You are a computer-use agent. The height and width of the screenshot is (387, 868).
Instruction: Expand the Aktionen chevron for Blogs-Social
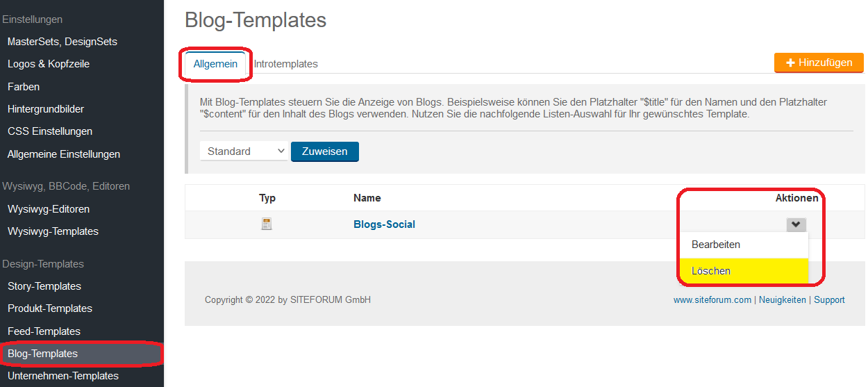(x=796, y=224)
